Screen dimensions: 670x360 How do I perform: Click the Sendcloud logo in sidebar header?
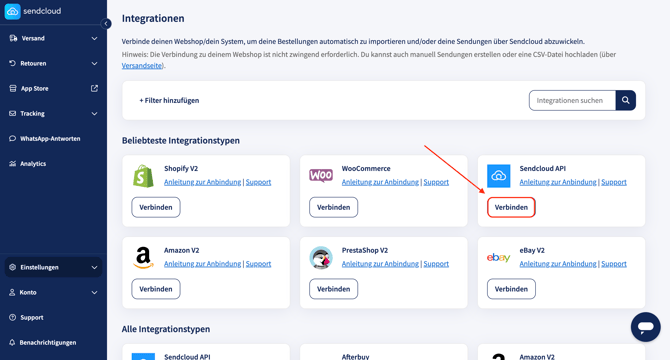tap(33, 11)
